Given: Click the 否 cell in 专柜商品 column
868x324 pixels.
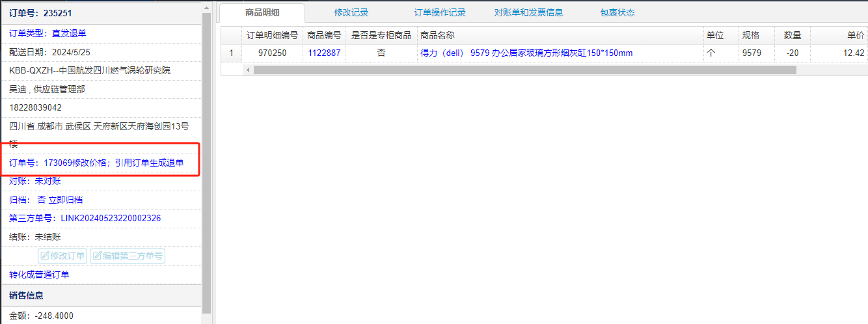Looking at the screenshot, I should [x=381, y=53].
